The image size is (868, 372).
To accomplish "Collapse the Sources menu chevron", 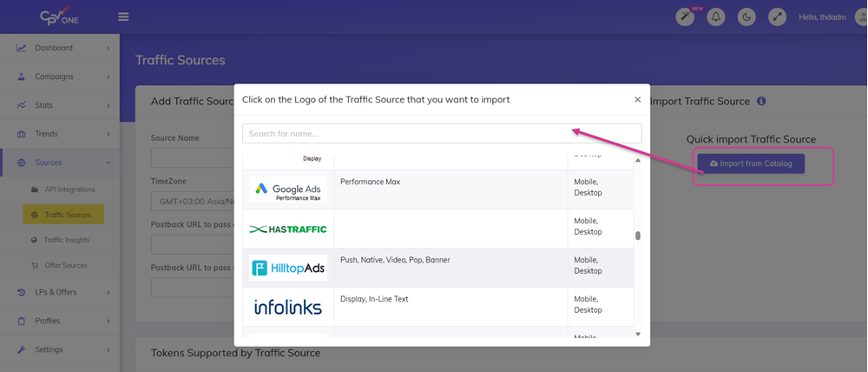I will tap(108, 163).
